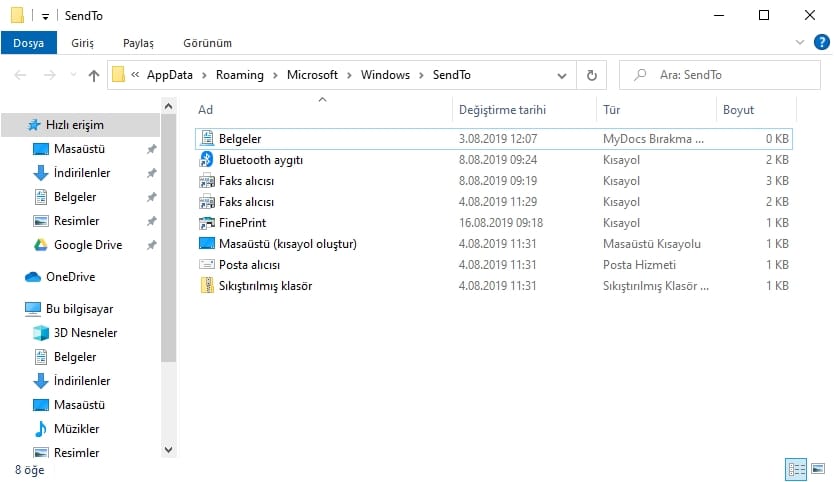This screenshot has height=482, width=834.
Task: Click the Bu bilgisayar computer icon
Action: click(x=33, y=309)
